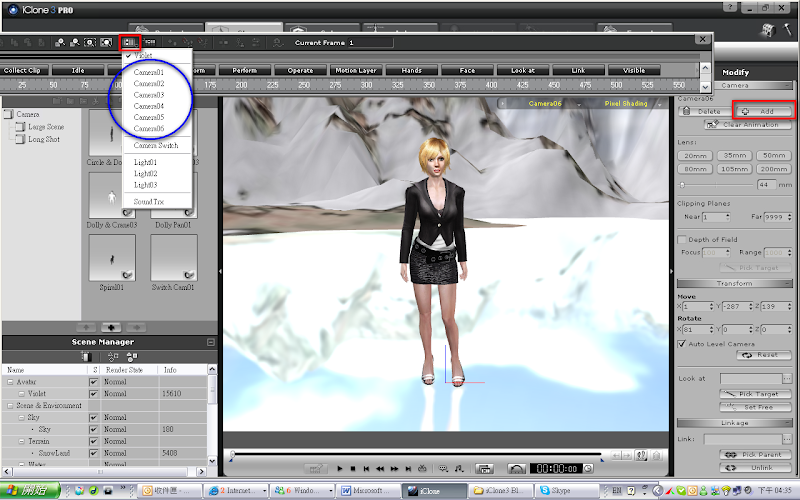Click the Delete camera button
This screenshot has height=500, width=800.
pyautogui.click(x=706, y=111)
